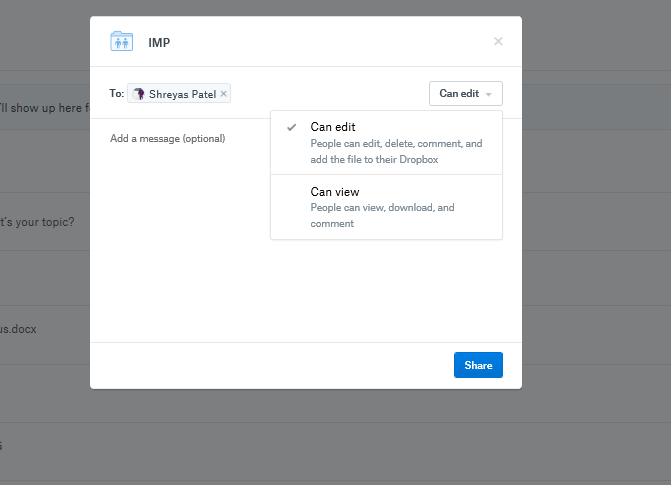Choose the Can view permission option
This screenshot has width=671, height=485.
[335, 191]
